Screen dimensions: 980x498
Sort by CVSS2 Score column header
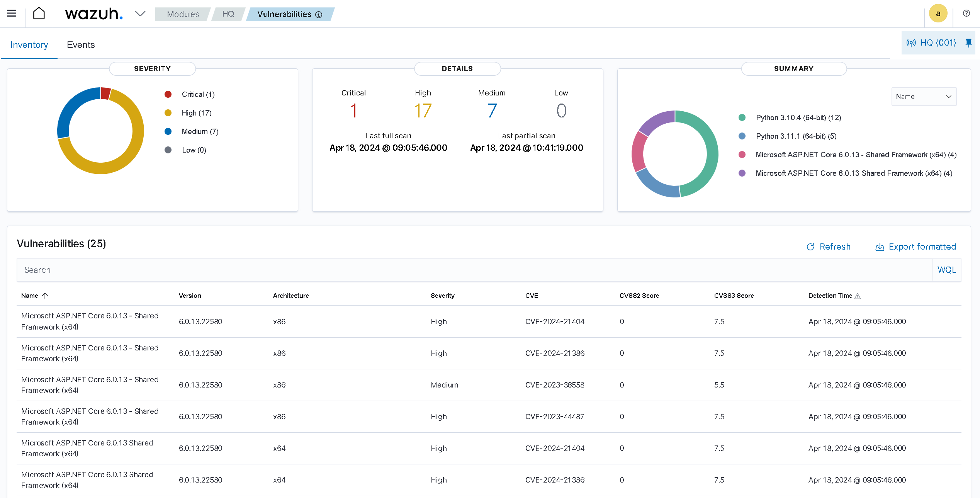tap(639, 296)
